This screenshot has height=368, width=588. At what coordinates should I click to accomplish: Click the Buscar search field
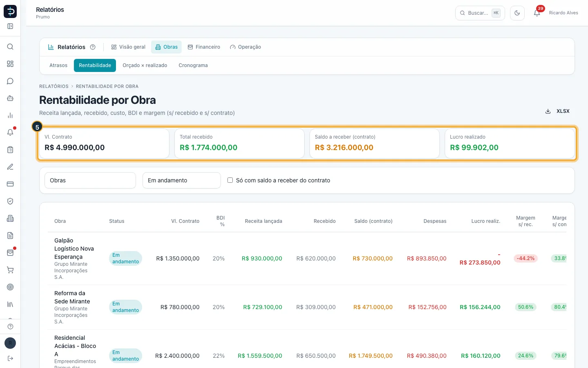[x=480, y=13]
